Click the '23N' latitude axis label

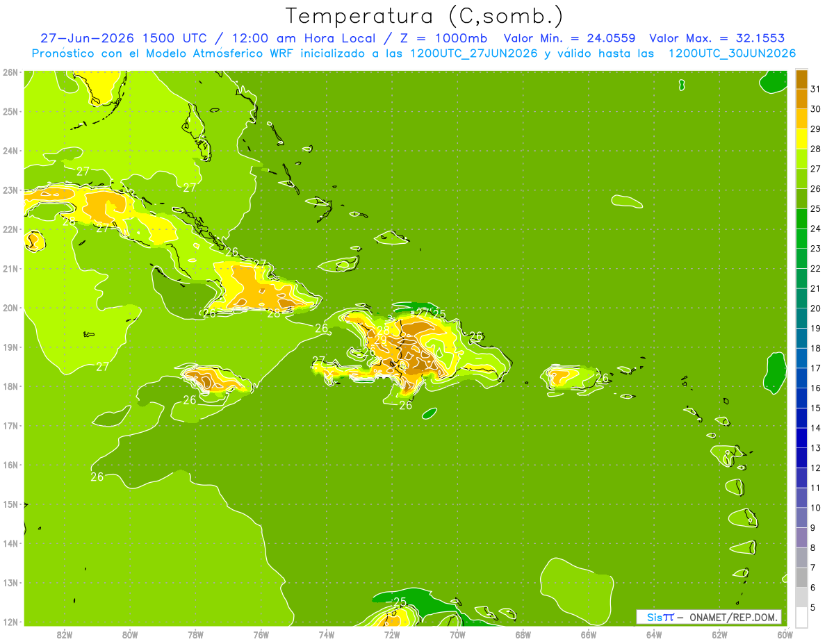click(10, 190)
